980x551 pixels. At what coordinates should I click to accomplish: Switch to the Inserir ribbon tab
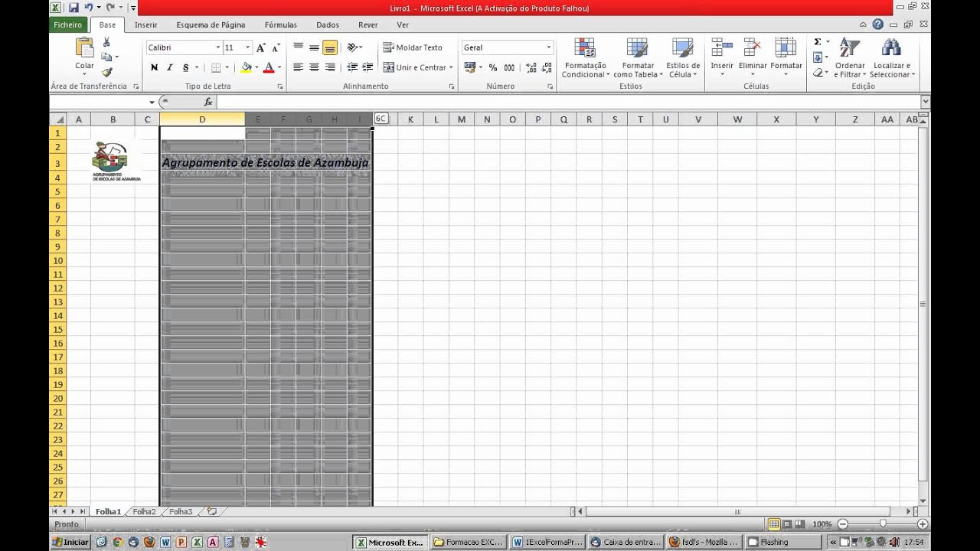[x=145, y=24]
